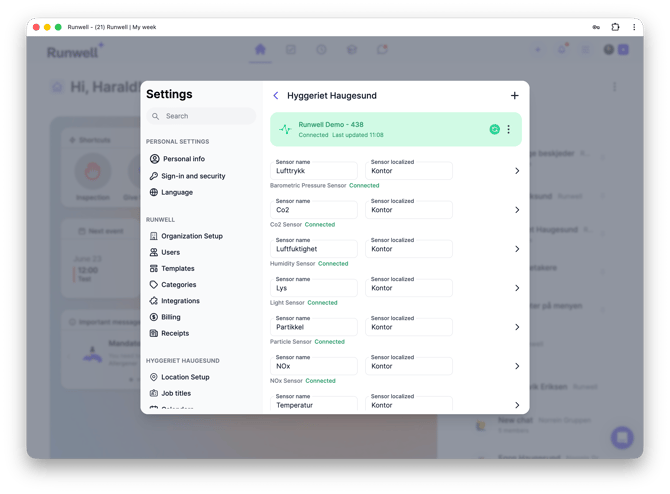Click the pulse icon on Runwell Demo - 438 card
Viewport: 670px width, 494px height.
[x=285, y=129]
